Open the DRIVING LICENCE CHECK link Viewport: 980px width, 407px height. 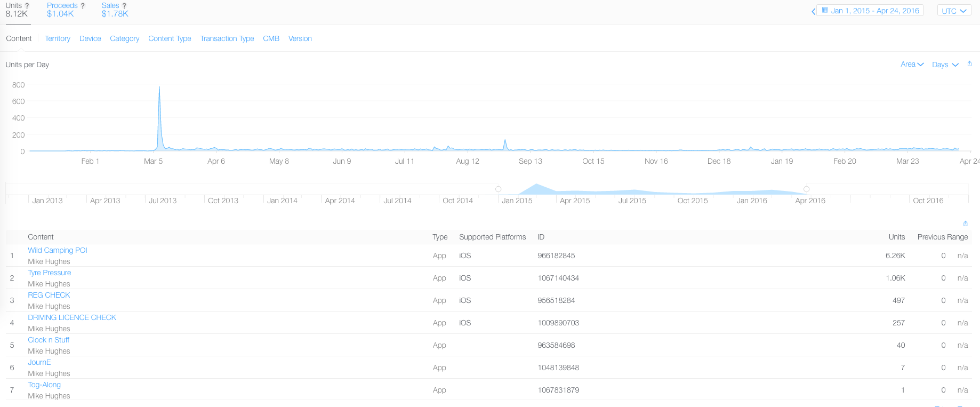(72, 317)
